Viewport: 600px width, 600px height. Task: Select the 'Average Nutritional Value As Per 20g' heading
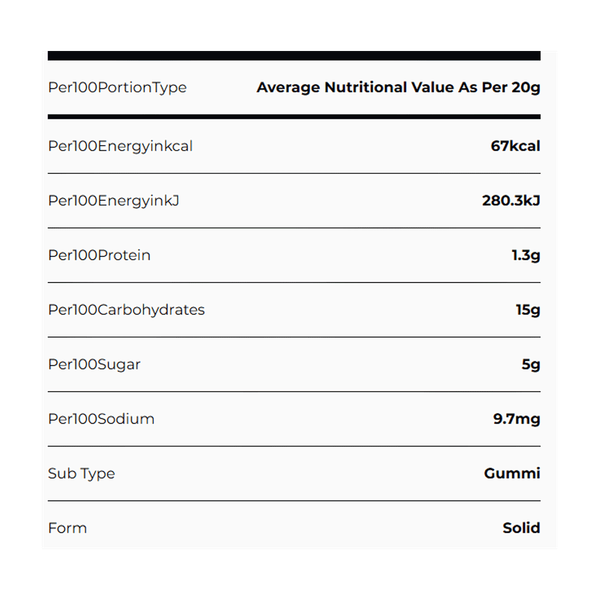click(x=398, y=88)
